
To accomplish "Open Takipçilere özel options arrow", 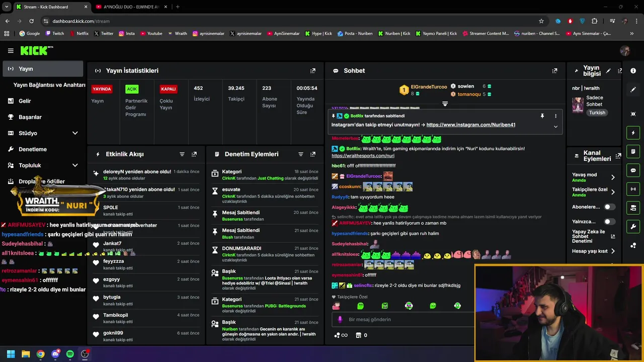I will coord(613,192).
